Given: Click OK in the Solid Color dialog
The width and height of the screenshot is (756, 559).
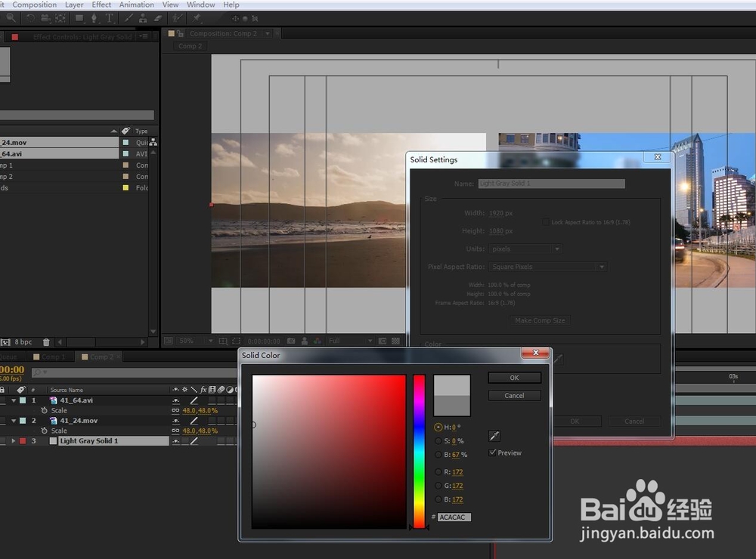Looking at the screenshot, I should click(x=514, y=378).
